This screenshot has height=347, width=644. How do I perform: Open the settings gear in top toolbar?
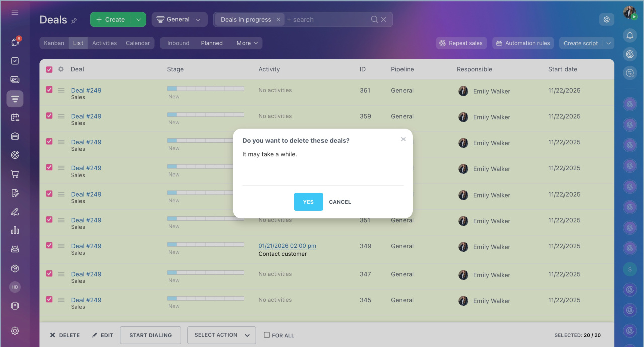607,19
